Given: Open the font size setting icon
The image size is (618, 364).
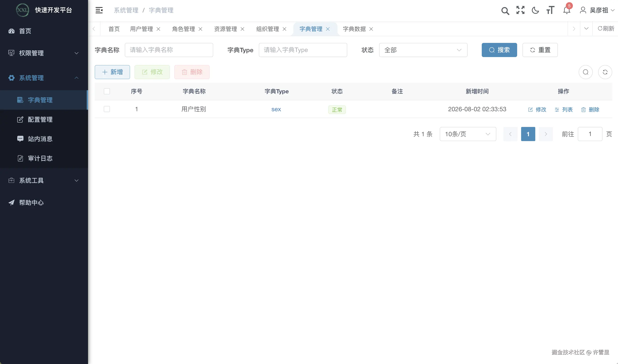Looking at the screenshot, I should (550, 10).
